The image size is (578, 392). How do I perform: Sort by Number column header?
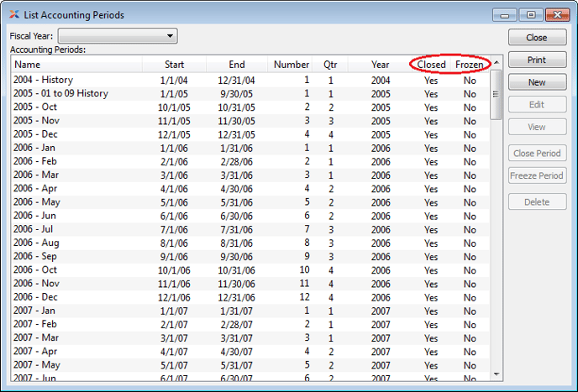point(292,65)
